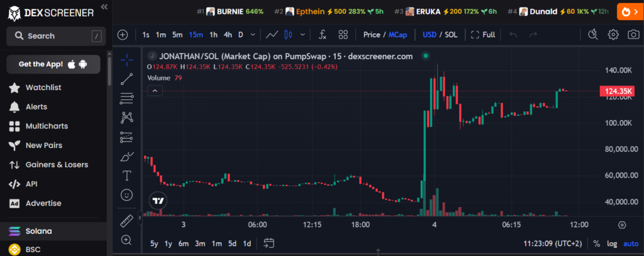The width and height of the screenshot is (644, 256).
Task: Open the candle chart style dropdown
Action: [290, 35]
